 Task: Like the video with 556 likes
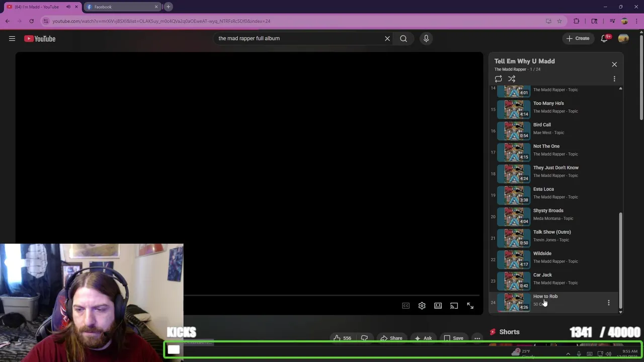point(342,338)
